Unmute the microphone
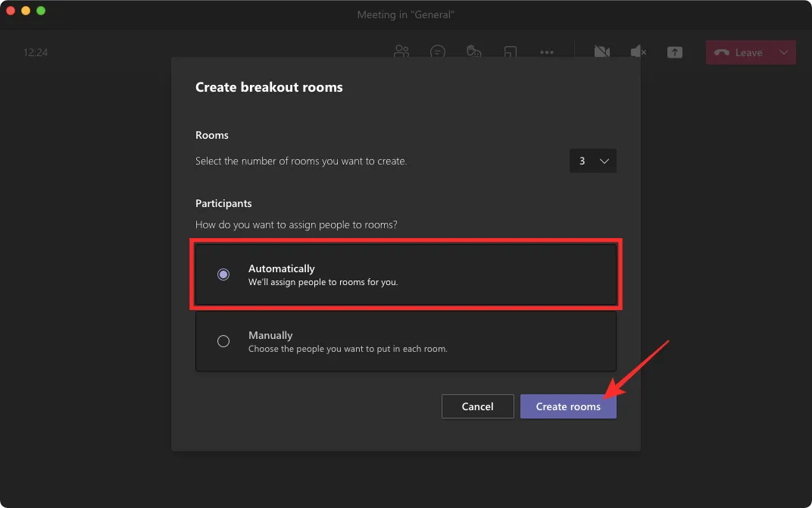Image resolution: width=812 pixels, height=508 pixels. coord(637,52)
